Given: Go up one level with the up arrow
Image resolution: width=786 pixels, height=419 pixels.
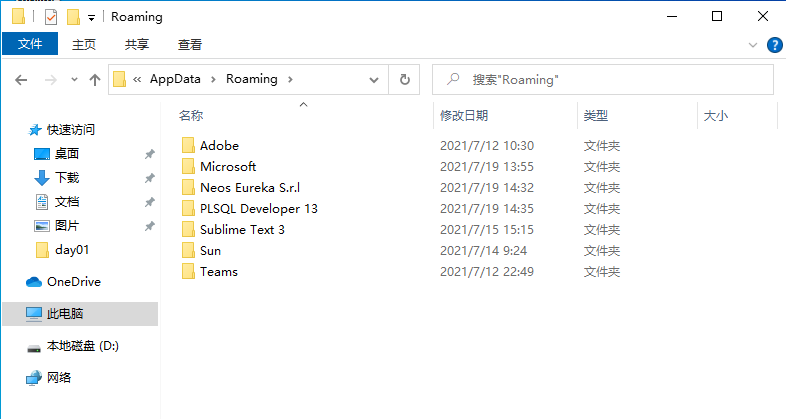Looking at the screenshot, I should (95, 80).
